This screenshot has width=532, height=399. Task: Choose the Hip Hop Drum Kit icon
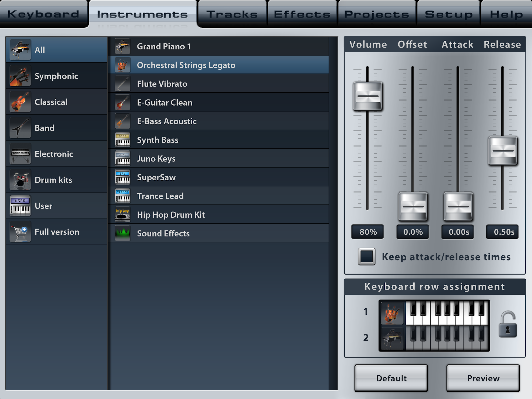point(123,215)
